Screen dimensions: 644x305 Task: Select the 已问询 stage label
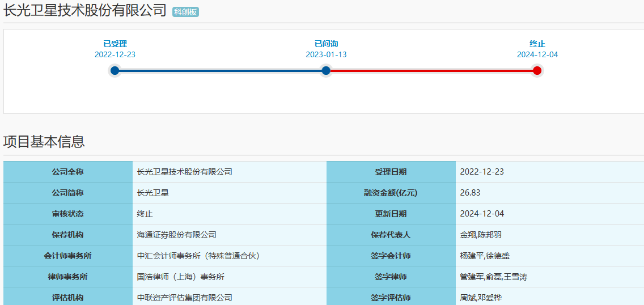326,44
